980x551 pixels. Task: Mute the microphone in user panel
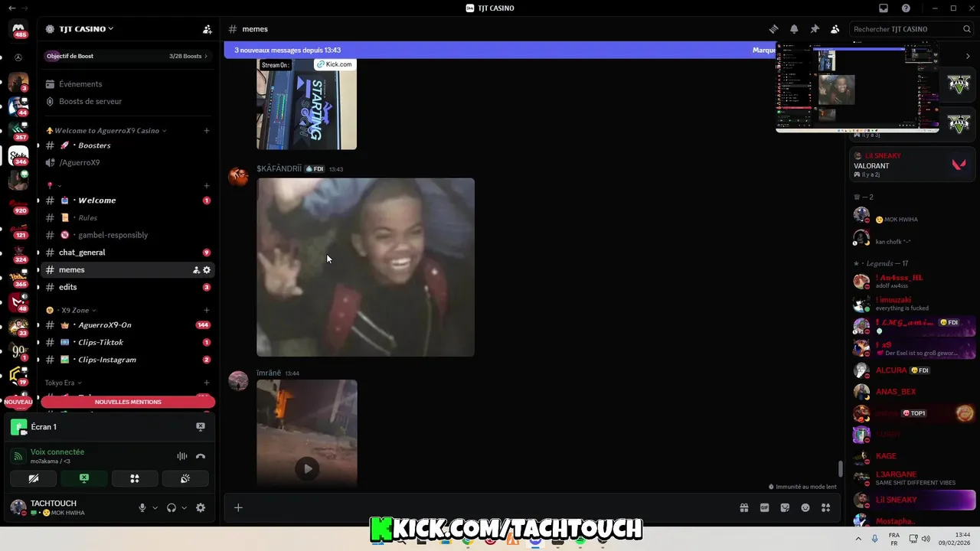pos(142,507)
